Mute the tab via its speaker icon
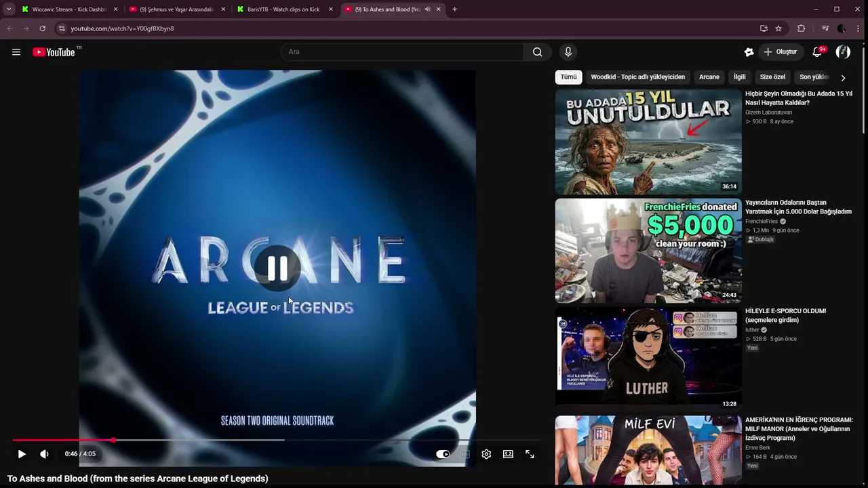868x488 pixels. 428,9
